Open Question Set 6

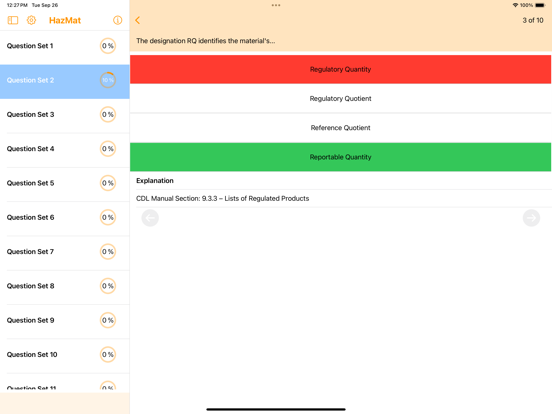(65, 218)
